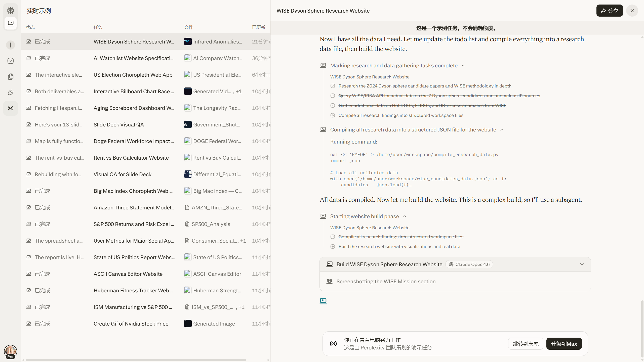644x362 pixels.
Task: Toggle the checked 'Gather additional data on Hot DOGs' todo
Action: coord(333,106)
